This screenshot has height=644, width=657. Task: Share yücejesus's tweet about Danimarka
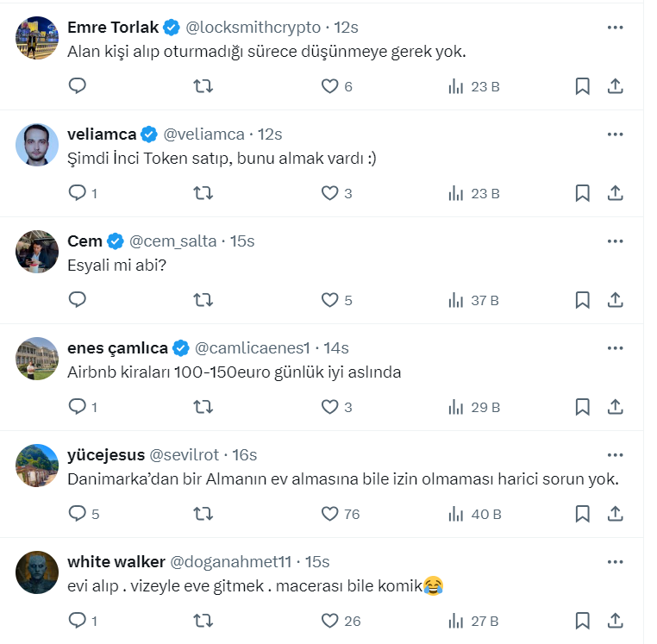point(616,514)
